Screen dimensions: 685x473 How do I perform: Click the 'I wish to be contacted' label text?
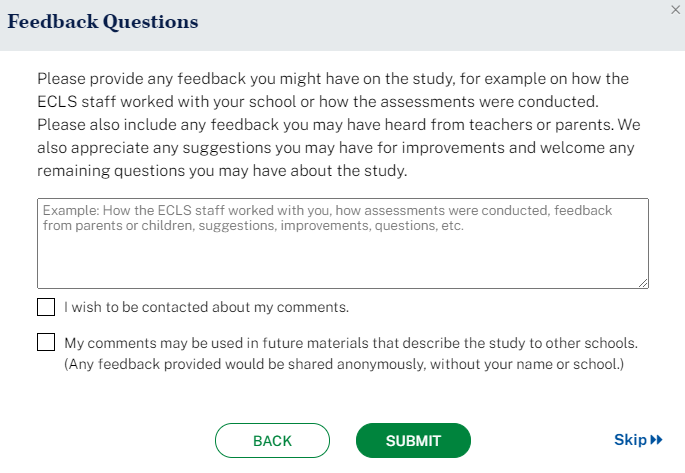206,307
